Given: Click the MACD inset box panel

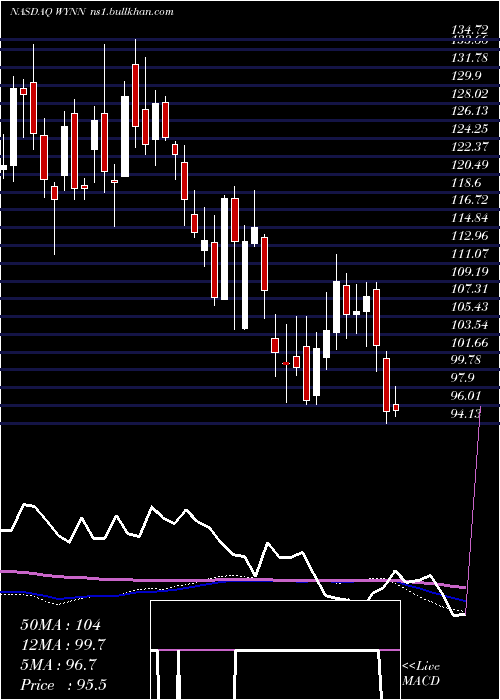Looking at the screenshot, I should coord(275,650).
